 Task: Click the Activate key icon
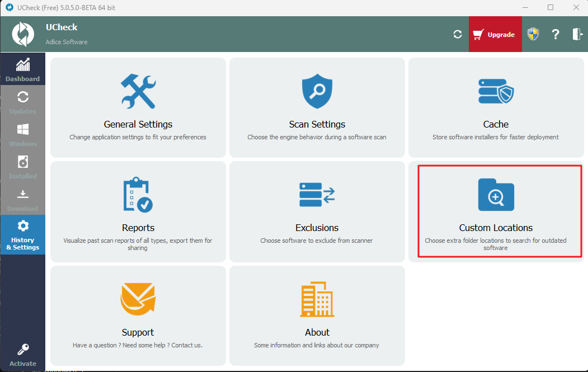23,350
